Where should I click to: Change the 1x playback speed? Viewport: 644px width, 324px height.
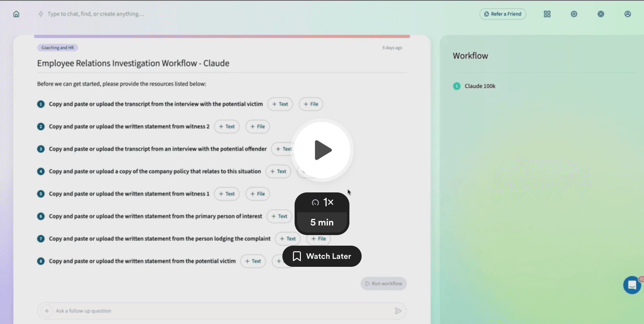click(x=322, y=202)
